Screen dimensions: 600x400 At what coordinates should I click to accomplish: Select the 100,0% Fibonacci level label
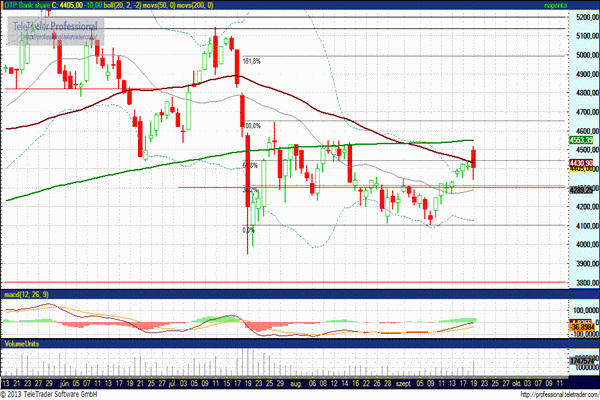point(252,126)
